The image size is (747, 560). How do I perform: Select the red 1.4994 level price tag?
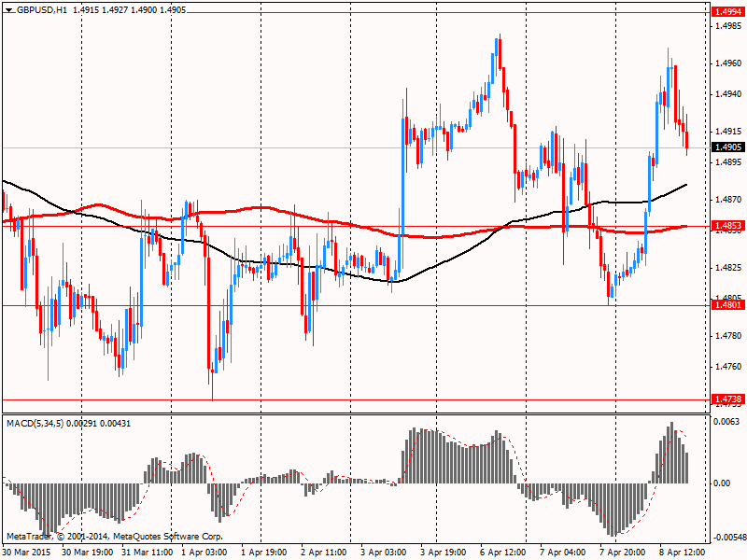coord(727,11)
